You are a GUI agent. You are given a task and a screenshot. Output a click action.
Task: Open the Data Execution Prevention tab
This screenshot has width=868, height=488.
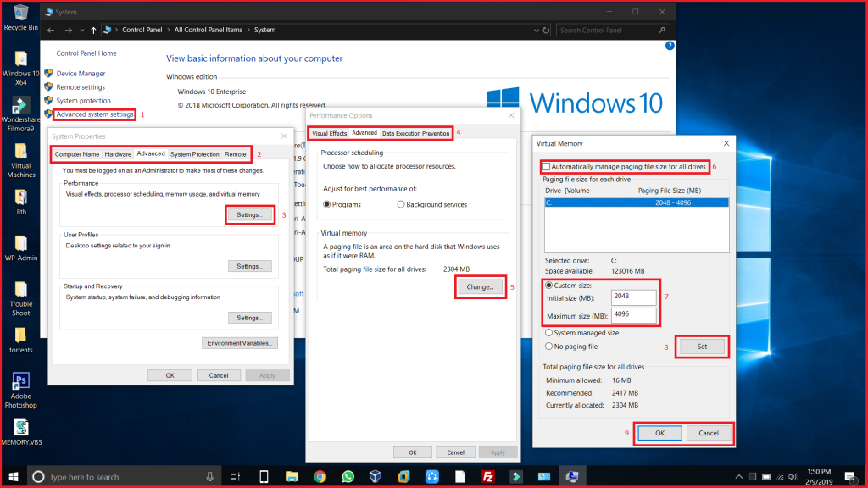415,133
